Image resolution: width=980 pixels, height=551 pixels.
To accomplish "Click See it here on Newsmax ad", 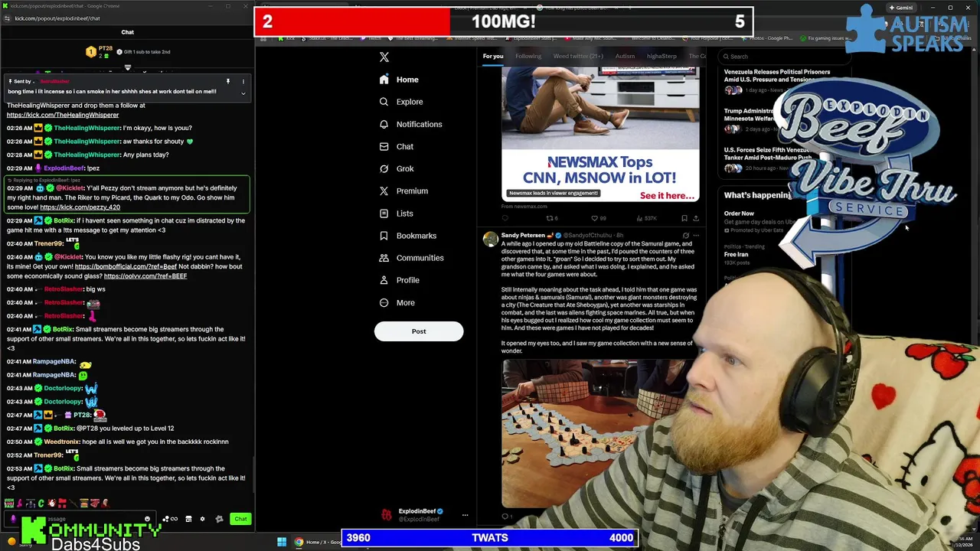I will tap(667, 195).
